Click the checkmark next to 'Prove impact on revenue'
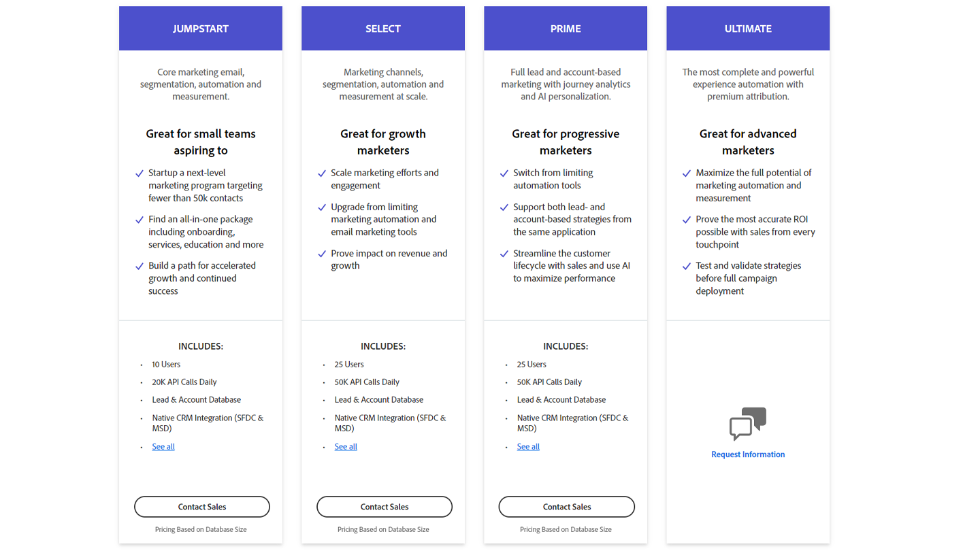Image resolution: width=980 pixels, height=551 pixels. (x=322, y=254)
